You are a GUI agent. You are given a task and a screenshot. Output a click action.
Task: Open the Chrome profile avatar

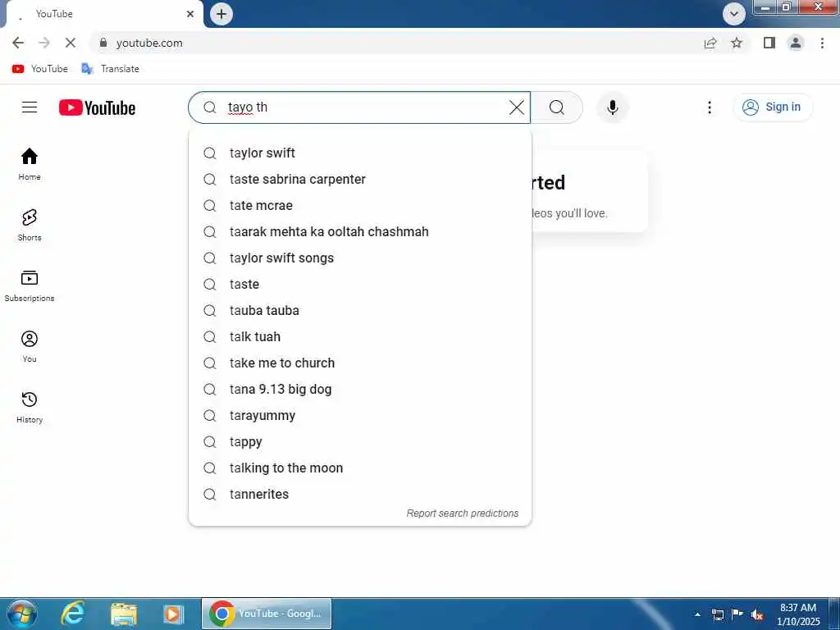[x=796, y=43]
